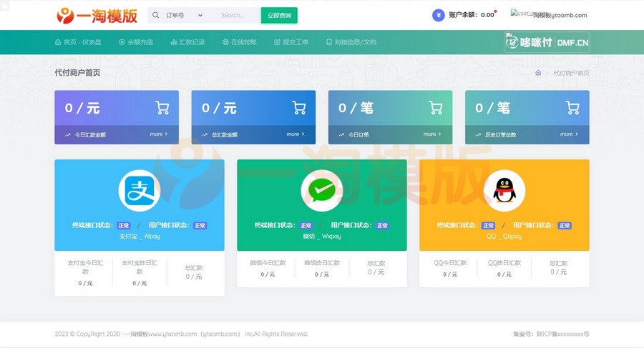
Task: Click the cart icon on 今日订单 card
Action: (435, 108)
